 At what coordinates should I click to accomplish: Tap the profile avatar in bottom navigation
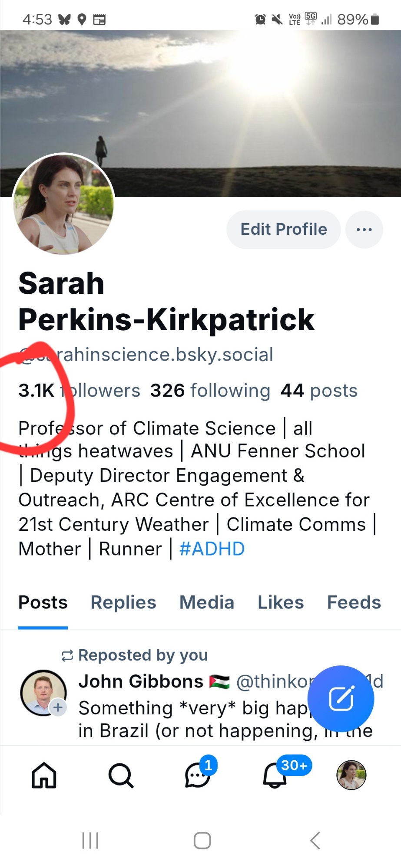click(x=351, y=775)
